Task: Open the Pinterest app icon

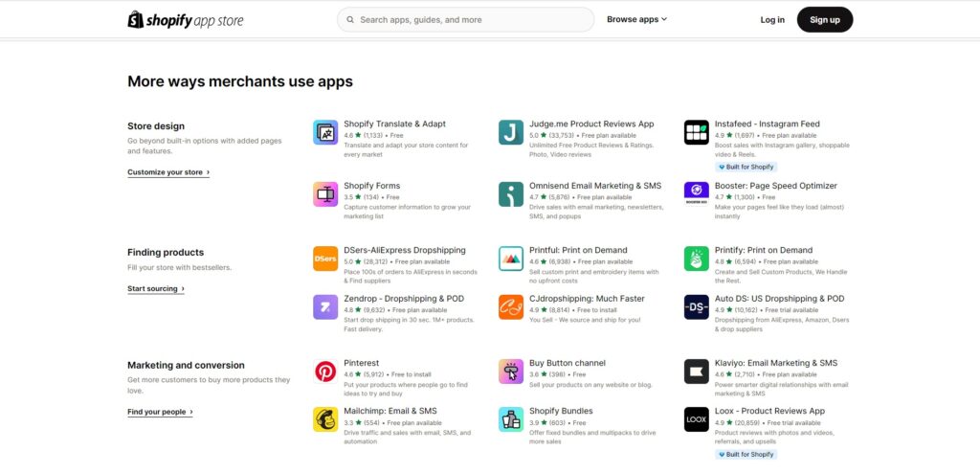Action: click(x=325, y=372)
